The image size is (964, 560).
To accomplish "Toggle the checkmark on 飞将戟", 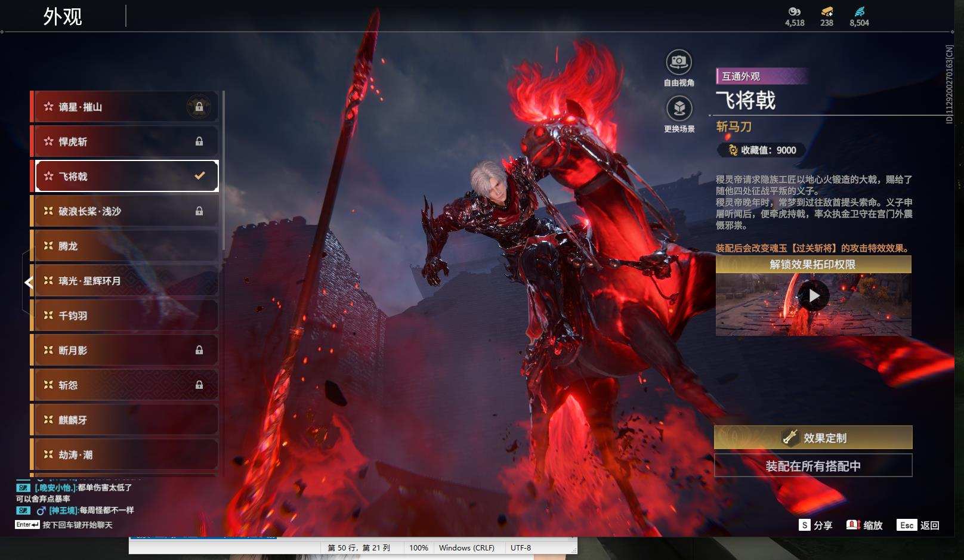I will point(200,176).
